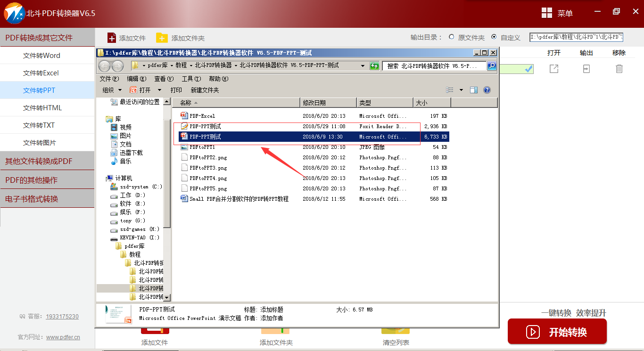Click the 清空列表 label at bottom

tap(396, 343)
